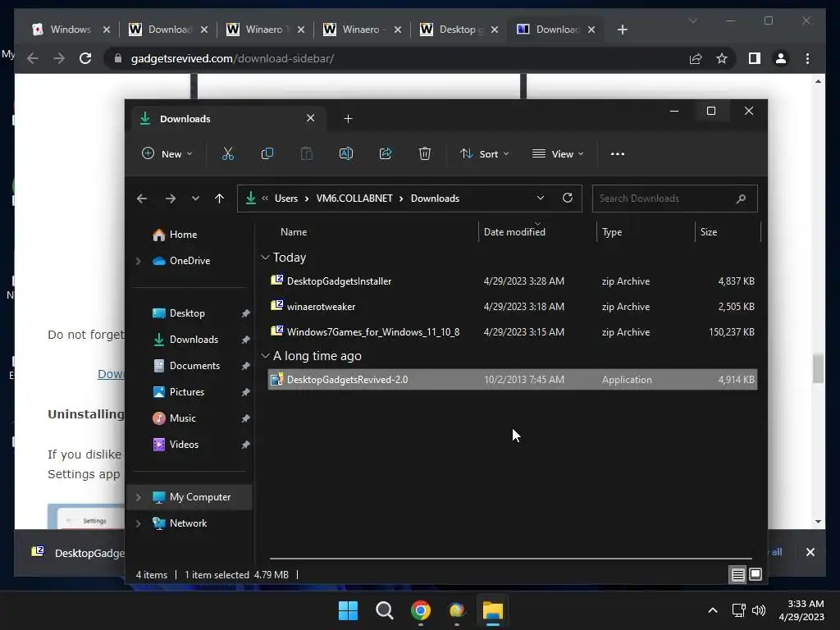This screenshot has height=630, width=840.
Task: Refresh the Downloads folder view
Action: pos(568,199)
